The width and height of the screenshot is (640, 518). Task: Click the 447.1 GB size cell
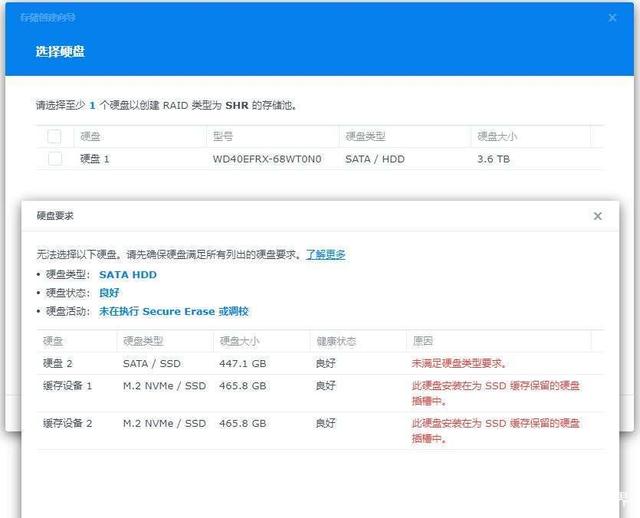coord(243,363)
